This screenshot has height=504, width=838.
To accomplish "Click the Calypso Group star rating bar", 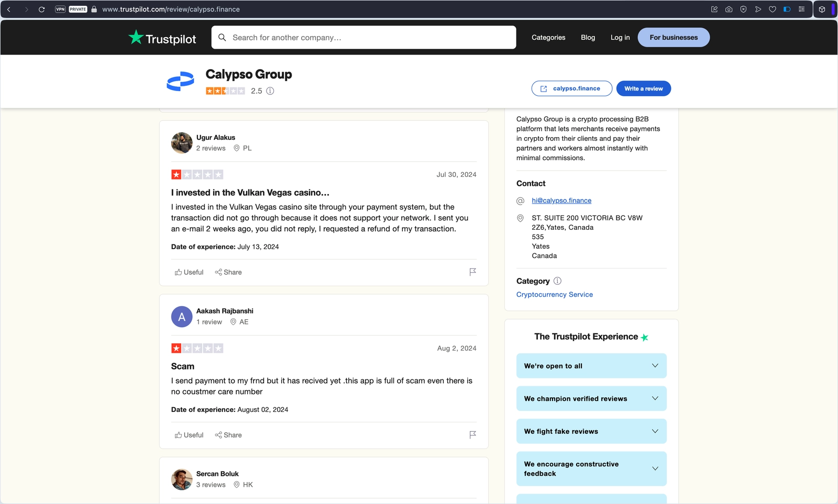I will [225, 91].
